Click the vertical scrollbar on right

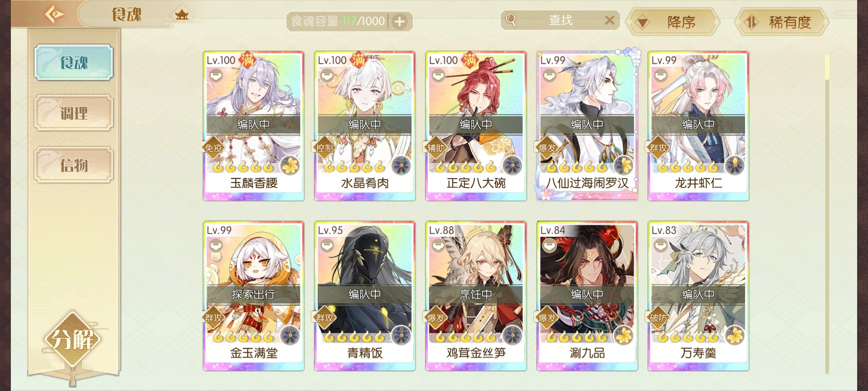(827, 214)
